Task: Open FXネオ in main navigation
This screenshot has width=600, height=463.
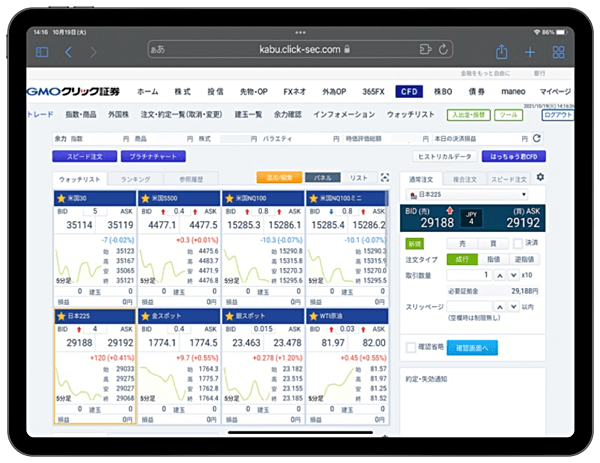Action: [294, 91]
